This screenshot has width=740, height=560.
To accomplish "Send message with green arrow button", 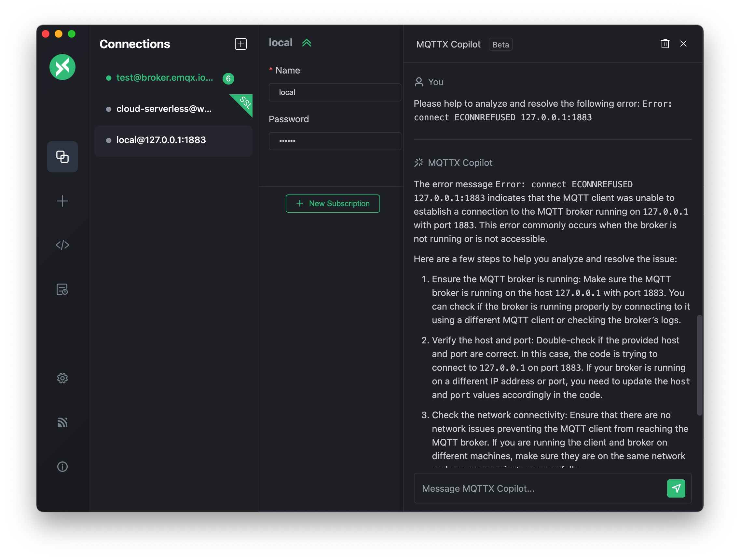I will coord(676,488).
